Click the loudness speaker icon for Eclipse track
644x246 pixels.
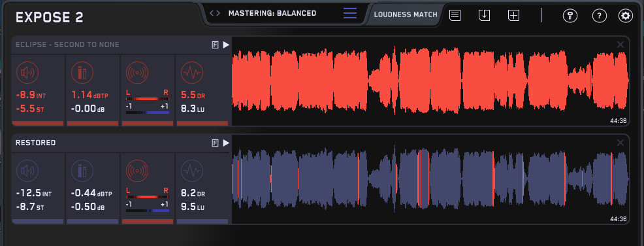coord(27,73)
